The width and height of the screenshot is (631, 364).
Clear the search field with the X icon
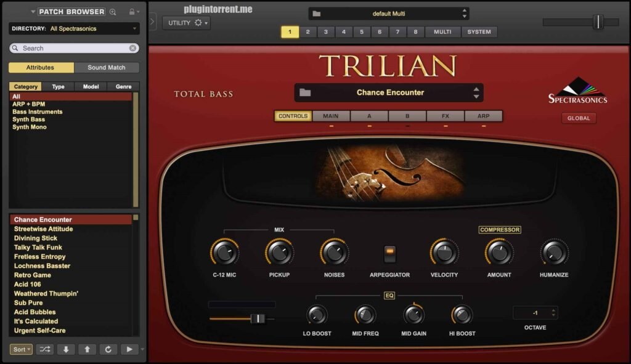point(132,48)
